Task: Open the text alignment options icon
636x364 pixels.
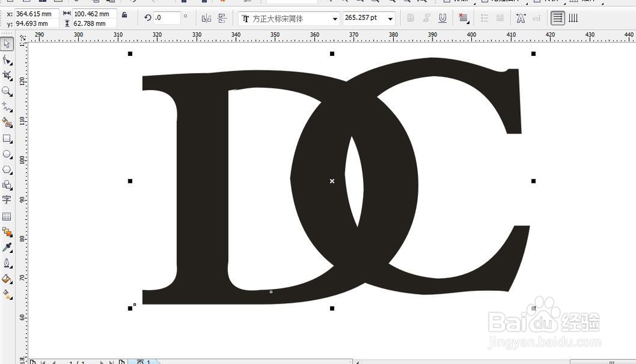Action: [463, 18]
